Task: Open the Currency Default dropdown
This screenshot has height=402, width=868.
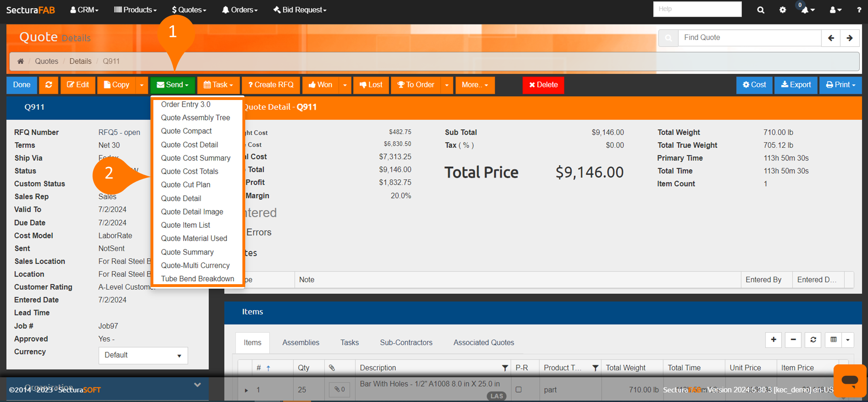Action: (143, 355)
